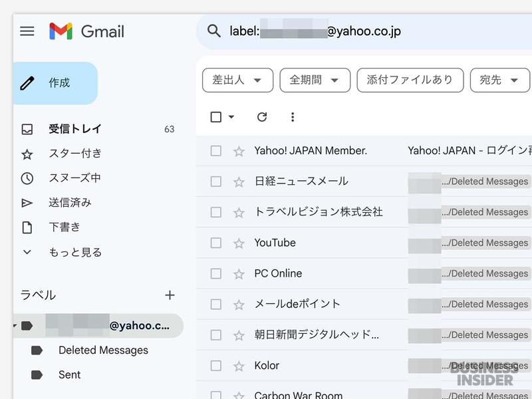Viewport: 532px width, 399px height.
Task: Star the Kolor email
Action: [239, 366]
